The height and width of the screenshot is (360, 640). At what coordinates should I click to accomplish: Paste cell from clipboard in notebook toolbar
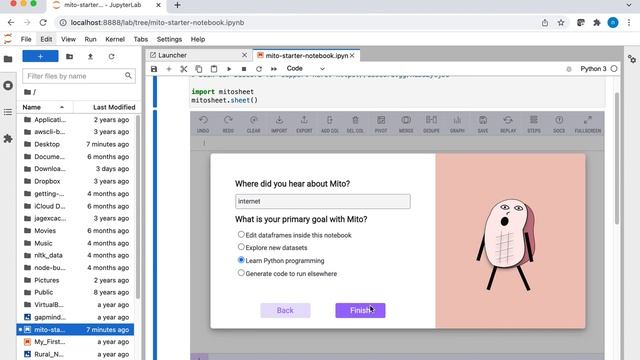[x=214, y=69]
